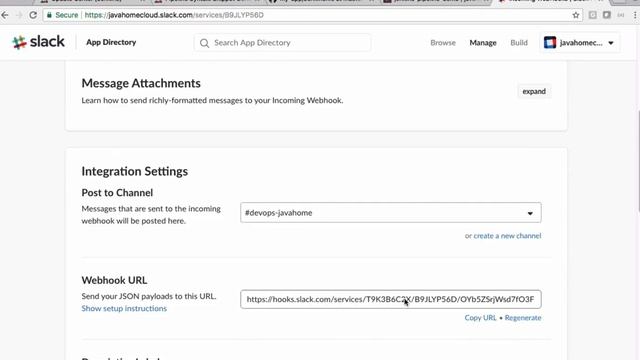Click the Slack logo
640x360 pixels.
click(x=38, y=42)
